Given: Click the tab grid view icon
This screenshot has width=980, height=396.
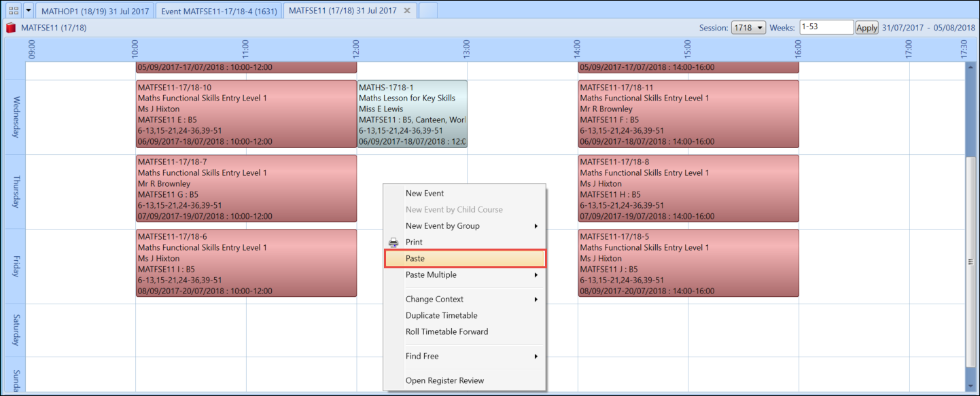Looking at the screenshot, I should point(12,11).
